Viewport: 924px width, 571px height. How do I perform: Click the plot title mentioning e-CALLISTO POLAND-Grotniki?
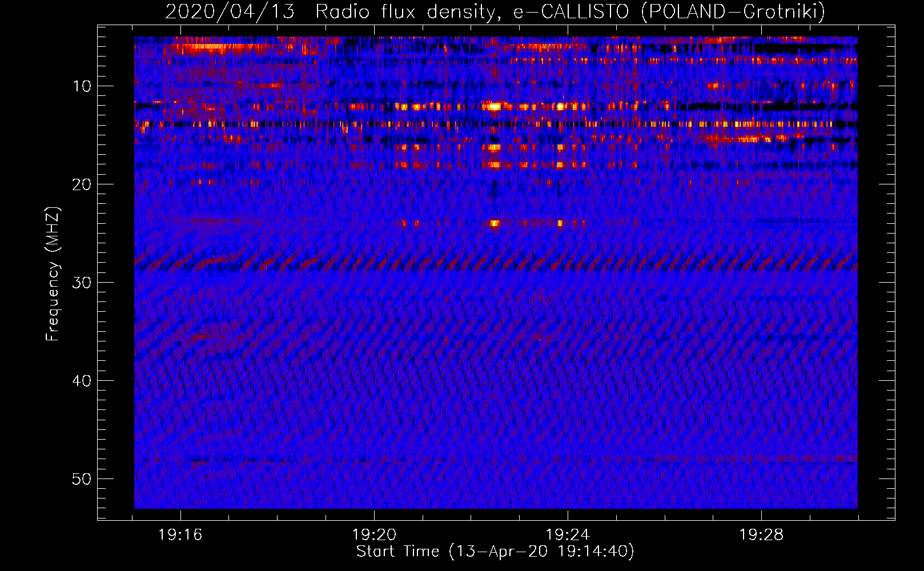coord(495,11)
